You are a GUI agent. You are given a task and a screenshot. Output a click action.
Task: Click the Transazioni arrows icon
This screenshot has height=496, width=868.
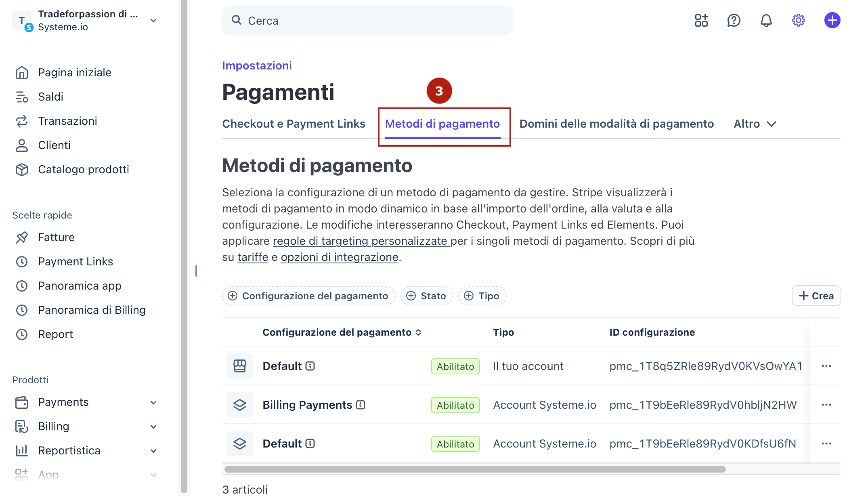22,121
